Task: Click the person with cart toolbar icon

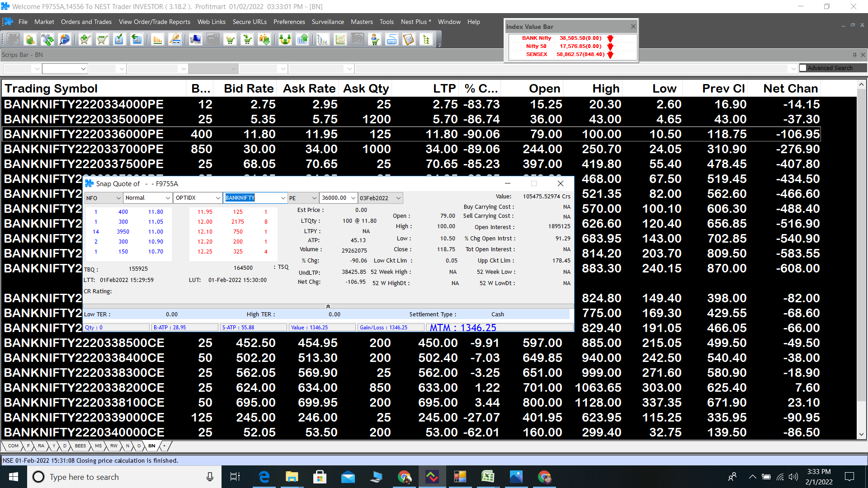Action: (375, 40)
